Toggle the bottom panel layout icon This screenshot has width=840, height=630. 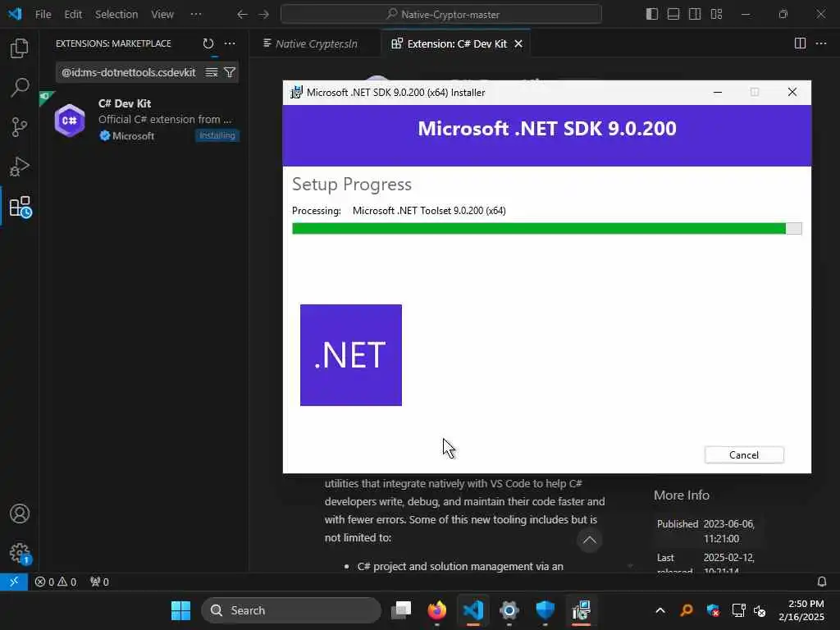point(673,15)
